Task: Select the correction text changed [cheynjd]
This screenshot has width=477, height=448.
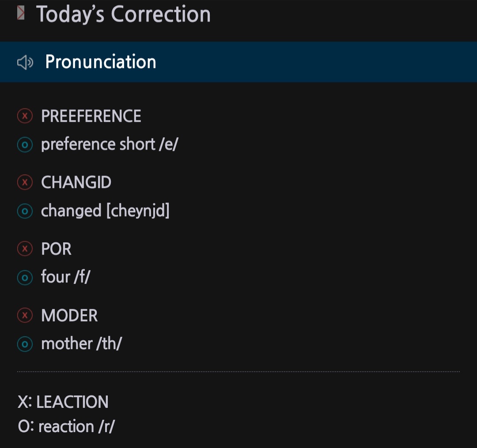Action: pyautogui.click(x=105, y=211)
